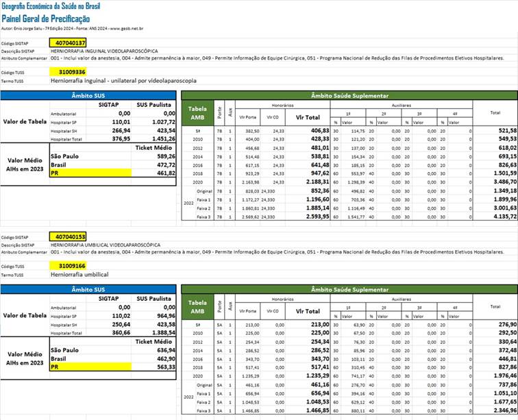Viewport: 518px width, 420px height.
Task: Select the SIGTAP code cell 407040137
Action: point(68,43)
